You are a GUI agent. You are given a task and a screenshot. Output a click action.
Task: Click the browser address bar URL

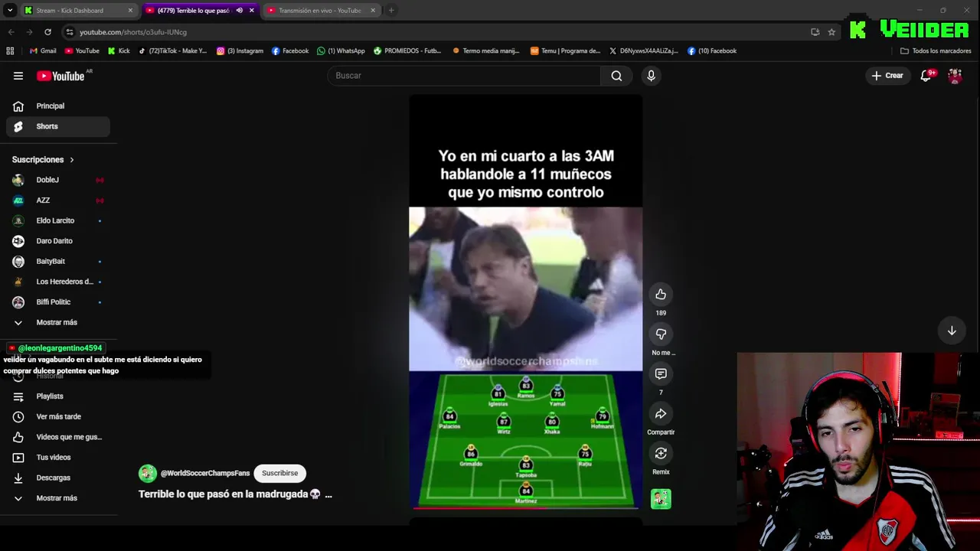133,32
